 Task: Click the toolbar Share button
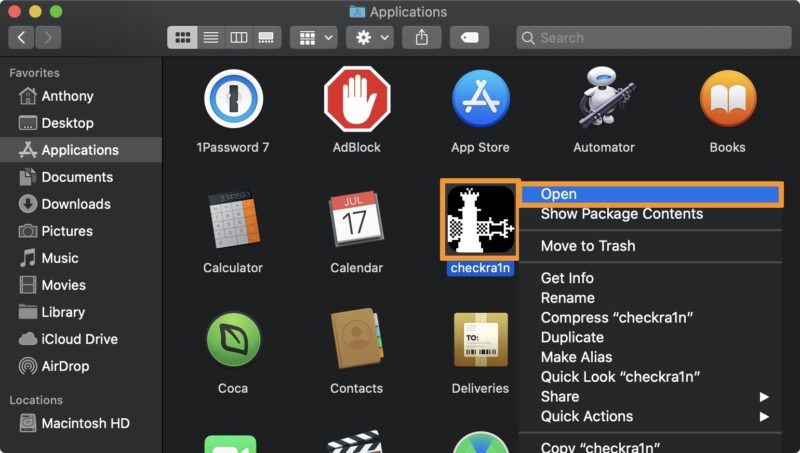[x=422, y=38]
